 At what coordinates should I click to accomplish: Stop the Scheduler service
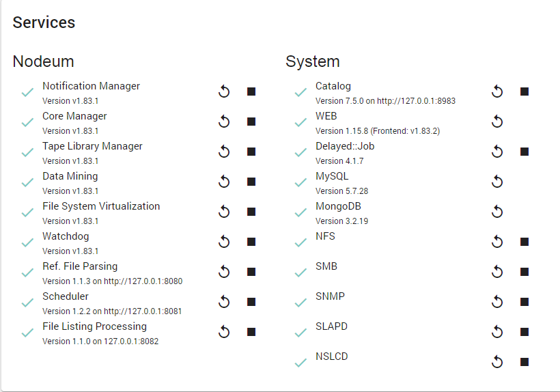[251, 302]
